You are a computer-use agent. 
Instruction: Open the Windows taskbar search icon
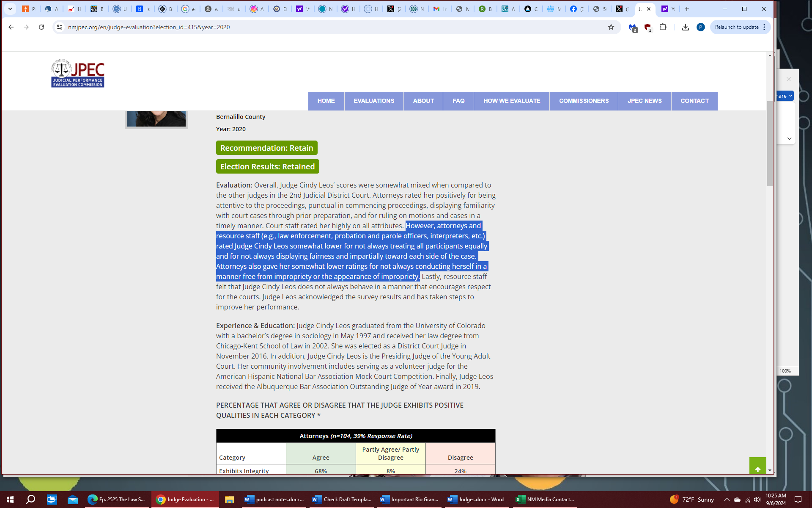[30, 500]
